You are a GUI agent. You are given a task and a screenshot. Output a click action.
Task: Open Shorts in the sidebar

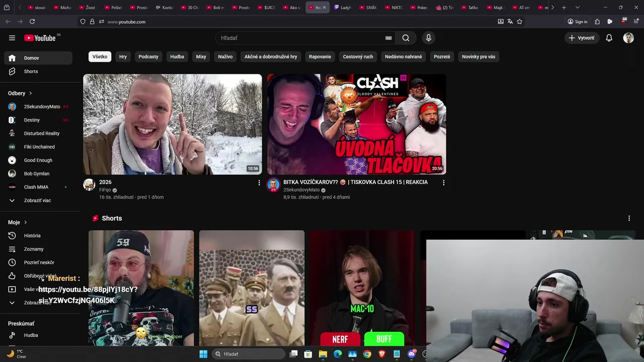coord(38,71)
